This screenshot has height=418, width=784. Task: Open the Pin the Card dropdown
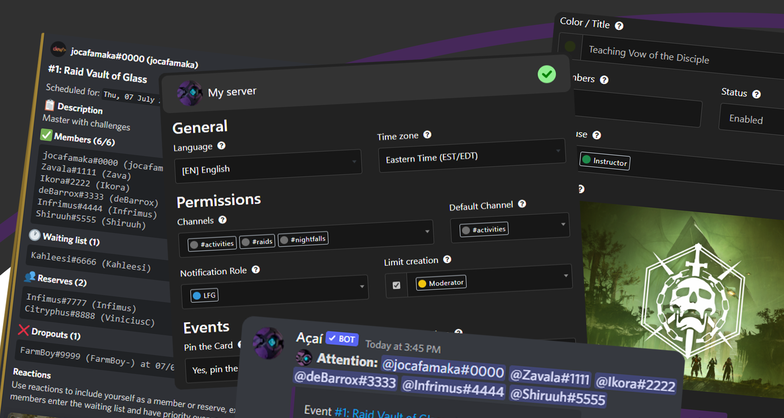pyautogui.click(x=212, y=370)
